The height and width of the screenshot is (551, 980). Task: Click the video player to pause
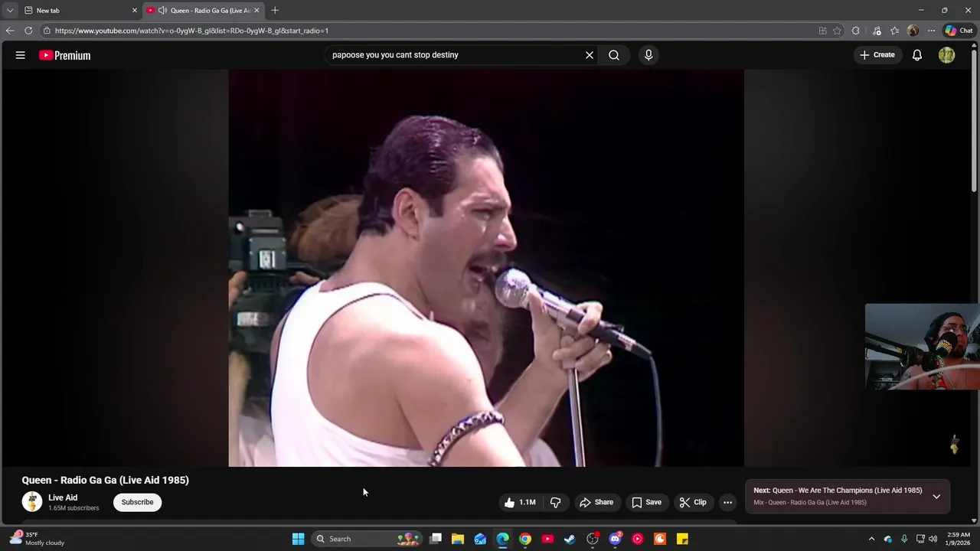coord(486,268)
